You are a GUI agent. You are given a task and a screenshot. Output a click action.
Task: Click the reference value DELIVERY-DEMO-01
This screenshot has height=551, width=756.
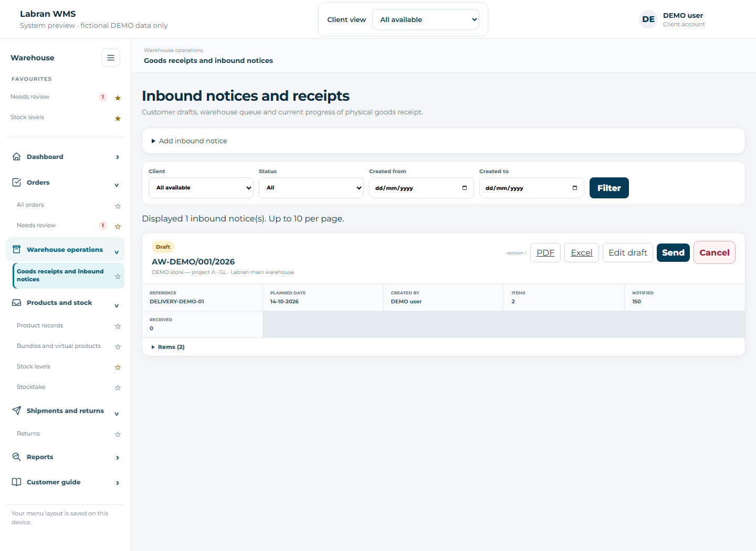177,302
